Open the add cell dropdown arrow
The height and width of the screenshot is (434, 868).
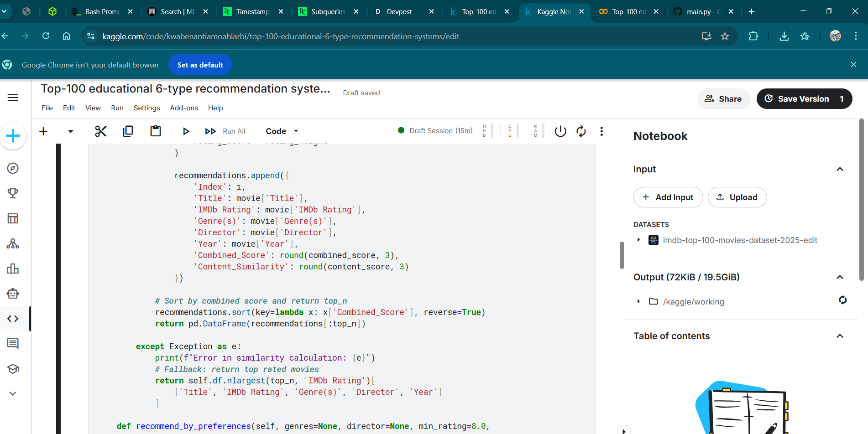70,131
